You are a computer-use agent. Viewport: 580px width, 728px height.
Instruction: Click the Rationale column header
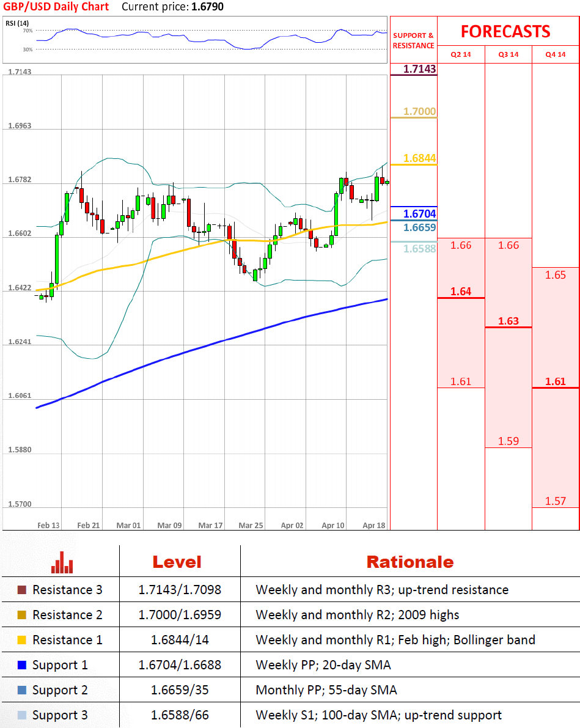[410, 562]
